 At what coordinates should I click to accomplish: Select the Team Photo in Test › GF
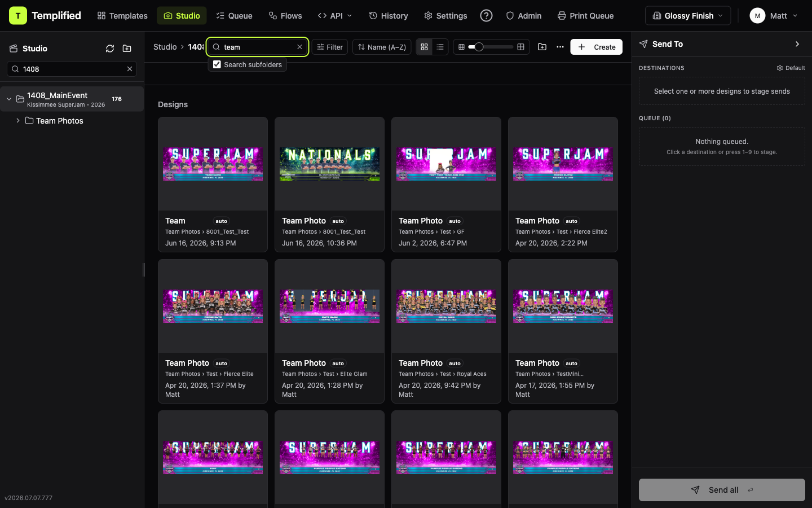click(446, 185)
